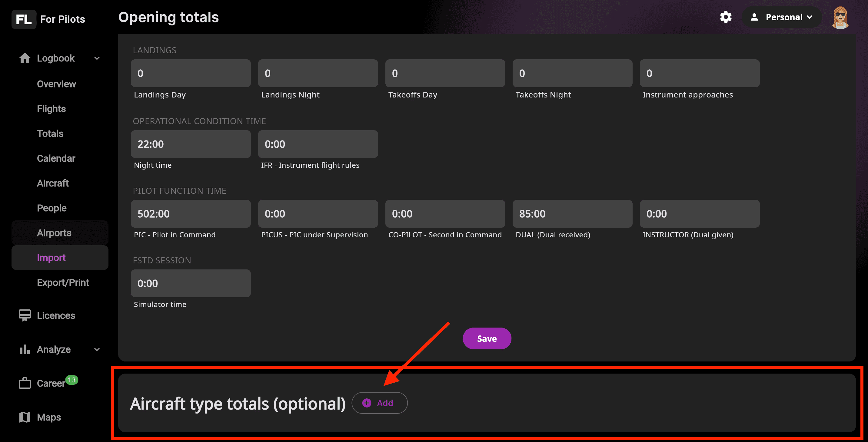
Task: Collapse the Logbook section chevron
Action: pyautogui.click(x=97, y=58)
